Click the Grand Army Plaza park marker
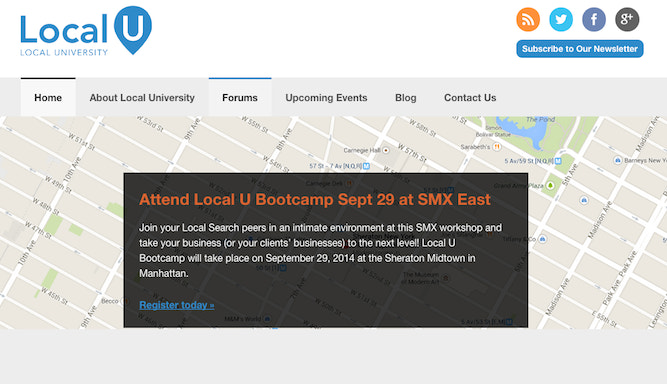Image resolution: width=667 pixels, height=384 pixels. coord(550,185)
